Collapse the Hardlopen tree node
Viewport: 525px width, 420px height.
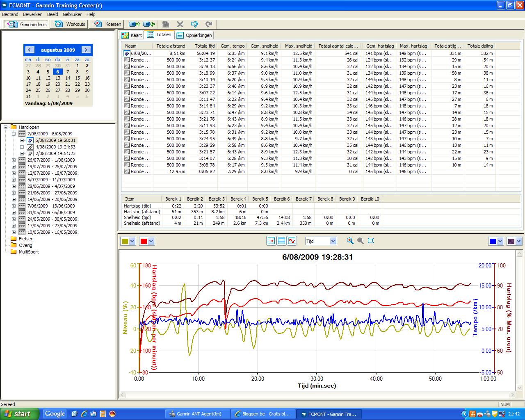pos(6,127)
